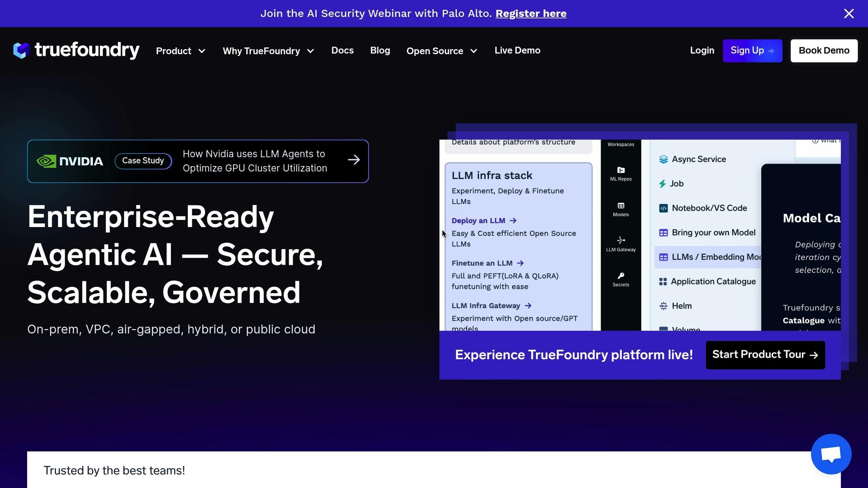
Task: Click the Sign Up button
Action: [752, 51]
